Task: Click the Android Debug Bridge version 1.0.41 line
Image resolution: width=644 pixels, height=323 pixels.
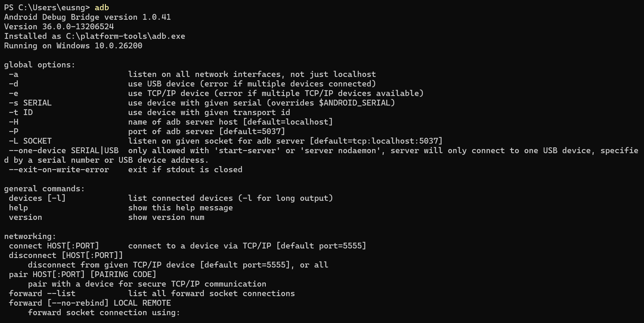Action: click(x=87, y=17)
